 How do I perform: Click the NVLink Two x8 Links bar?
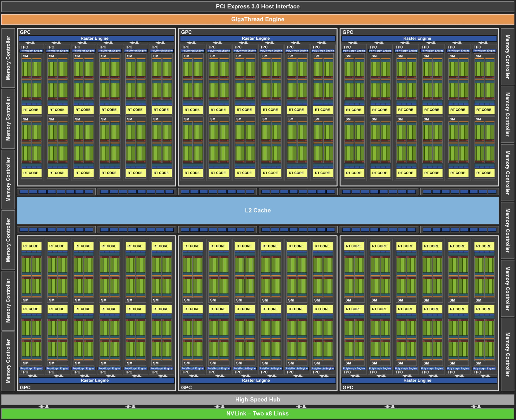258,413
